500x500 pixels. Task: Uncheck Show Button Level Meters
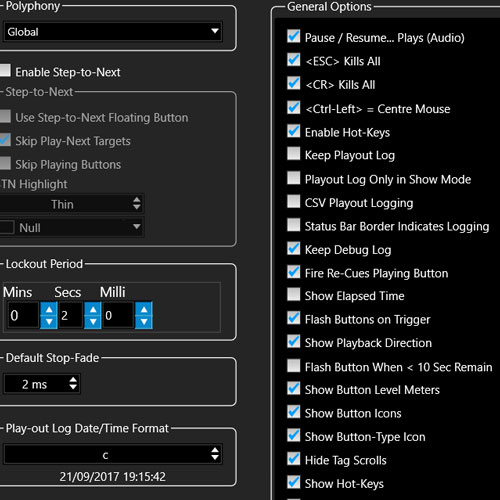click(x=294, y=388)
